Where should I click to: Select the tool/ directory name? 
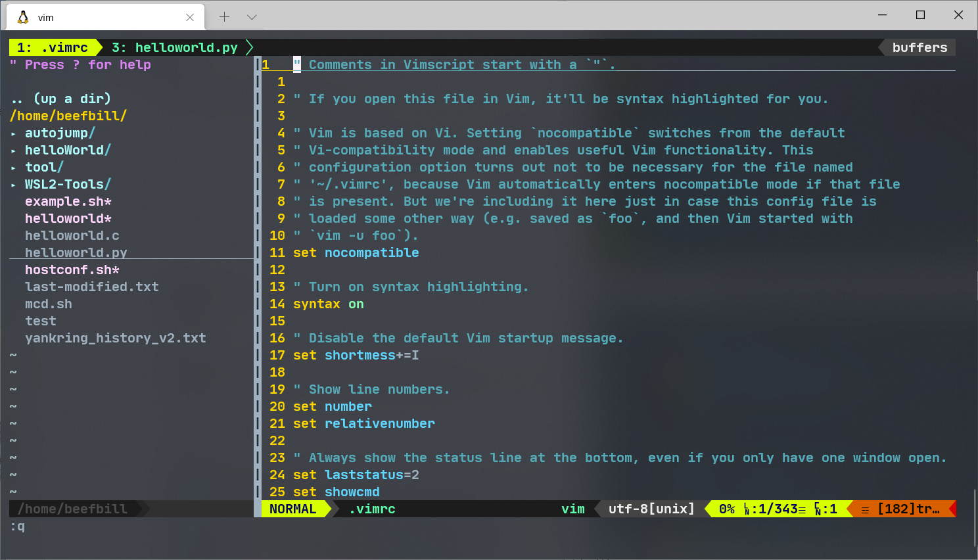coord(44,167)
